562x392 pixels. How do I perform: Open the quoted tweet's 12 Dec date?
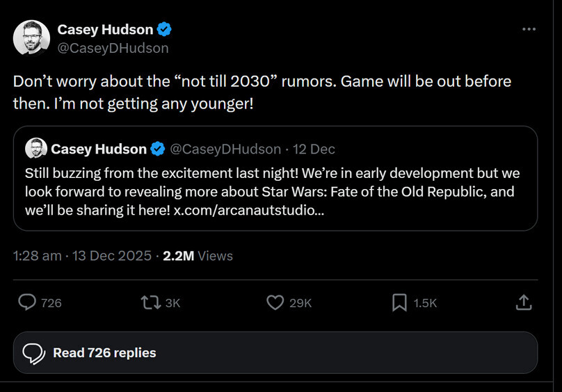click(x=314, y=149)
